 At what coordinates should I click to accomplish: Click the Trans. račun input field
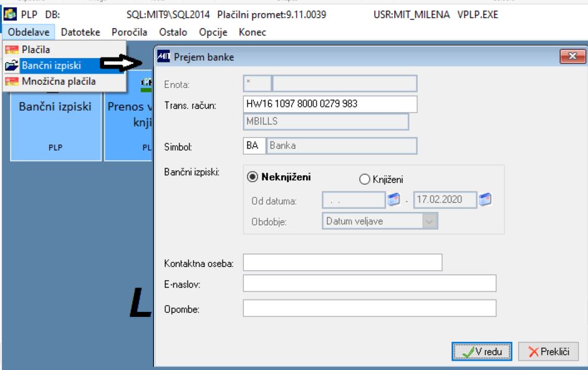click(x=330, y=104)
